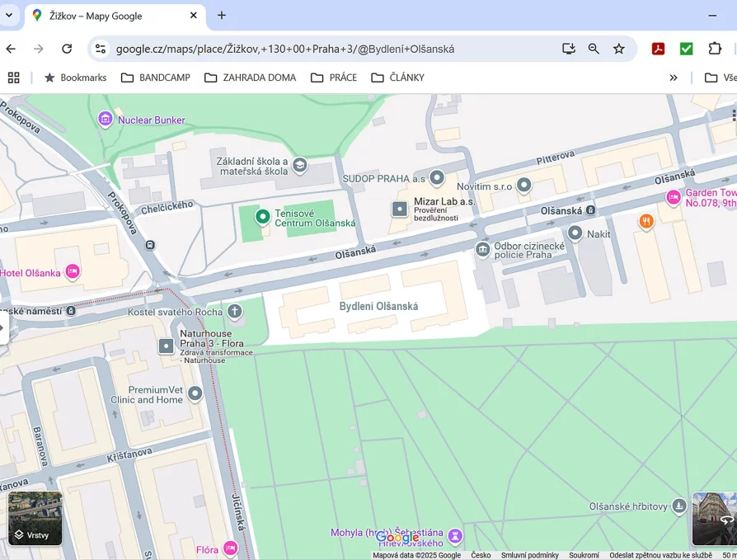Click the Bydlení Olšanská map label

(x=378, y=306)
